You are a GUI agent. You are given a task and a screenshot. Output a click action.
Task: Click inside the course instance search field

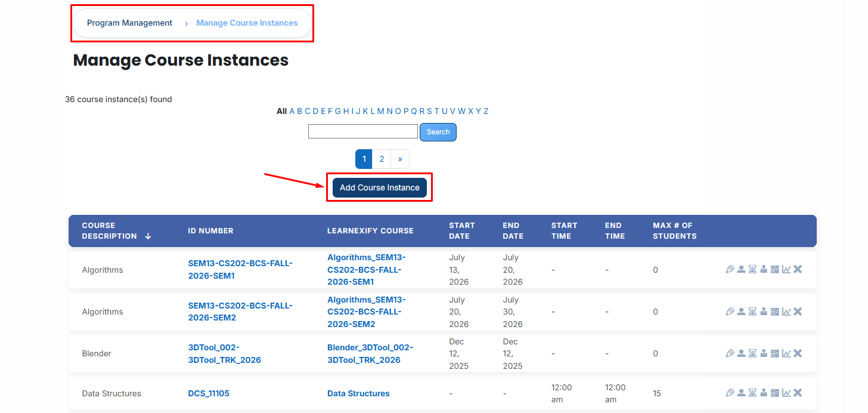tap(363, 131)
